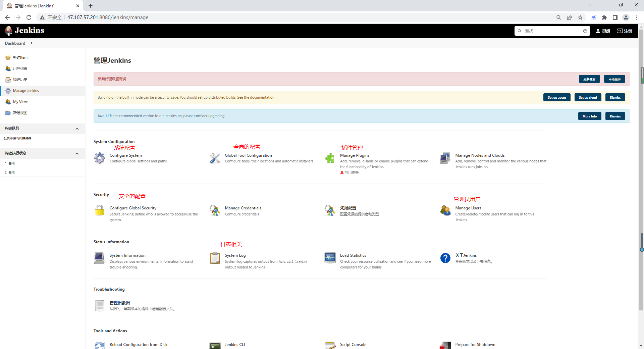Click the System Information monitor icon
The image size is (644, 349).
pos(100,258)
